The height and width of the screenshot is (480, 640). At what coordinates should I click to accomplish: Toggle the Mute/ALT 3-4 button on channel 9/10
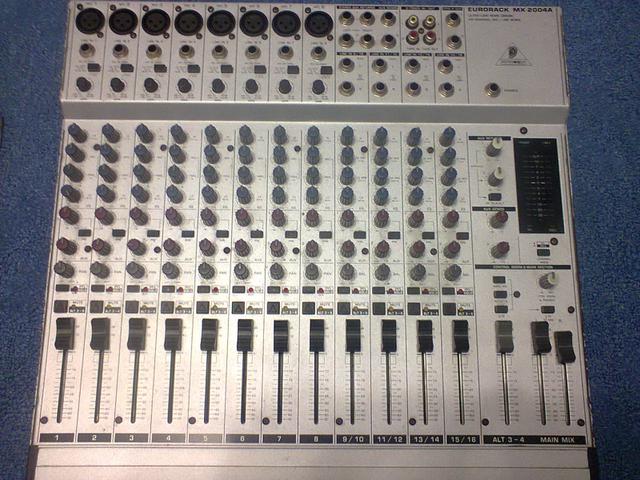347,307
